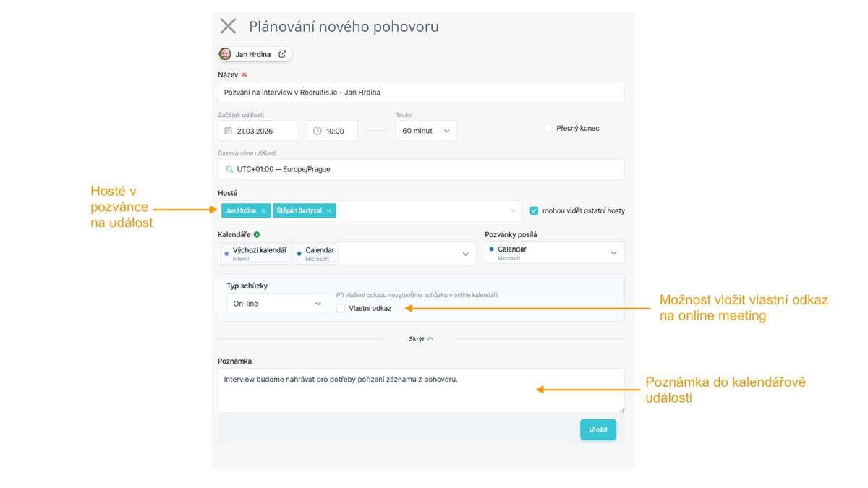Click the green info icon next to Kalendáře

point(257,235)
